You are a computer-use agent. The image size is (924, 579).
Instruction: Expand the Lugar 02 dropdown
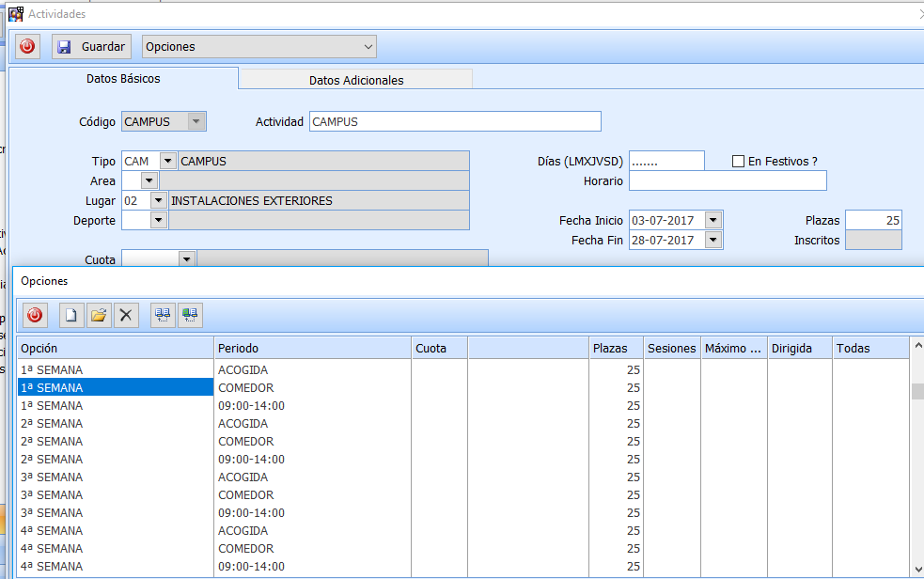pos(158,200)
